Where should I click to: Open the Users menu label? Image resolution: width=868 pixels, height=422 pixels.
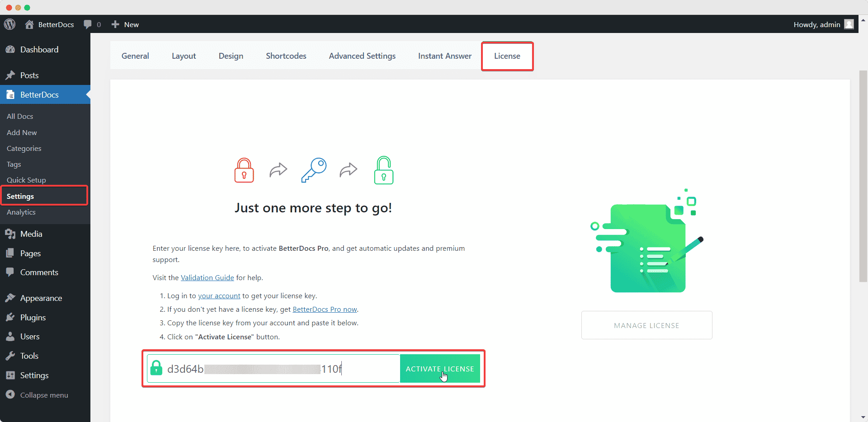point(30,337)
